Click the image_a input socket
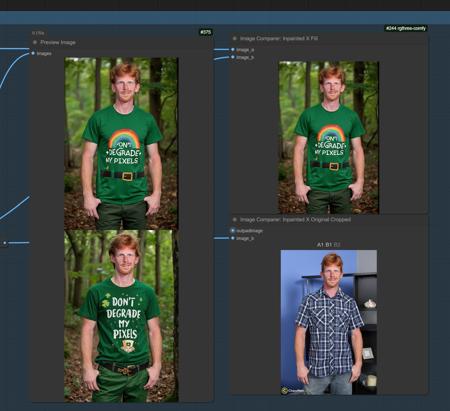This screenshot has height=411, width=450. (x=233, y=49)
